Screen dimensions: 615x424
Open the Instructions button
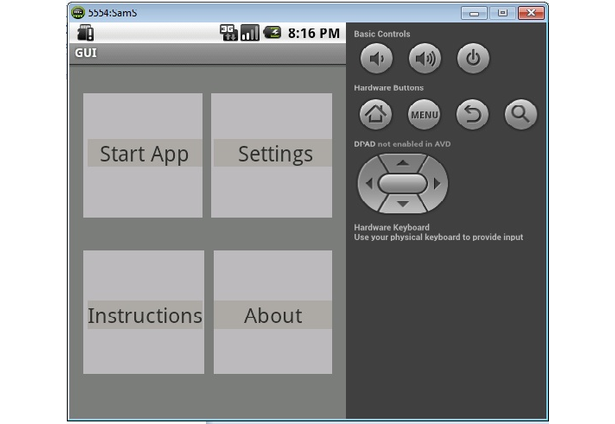click(x=144, y=312)
